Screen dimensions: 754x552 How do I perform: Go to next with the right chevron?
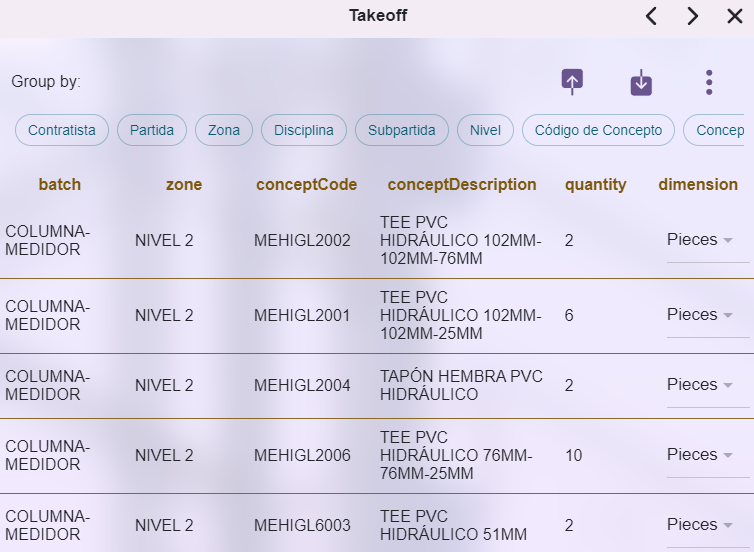coord(692,16)
